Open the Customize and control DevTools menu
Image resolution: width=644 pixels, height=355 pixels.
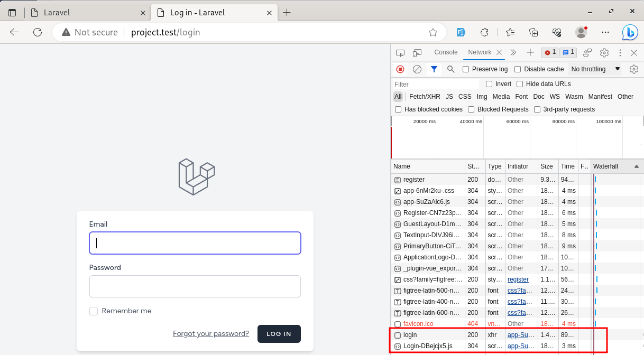tap(620, 52)
